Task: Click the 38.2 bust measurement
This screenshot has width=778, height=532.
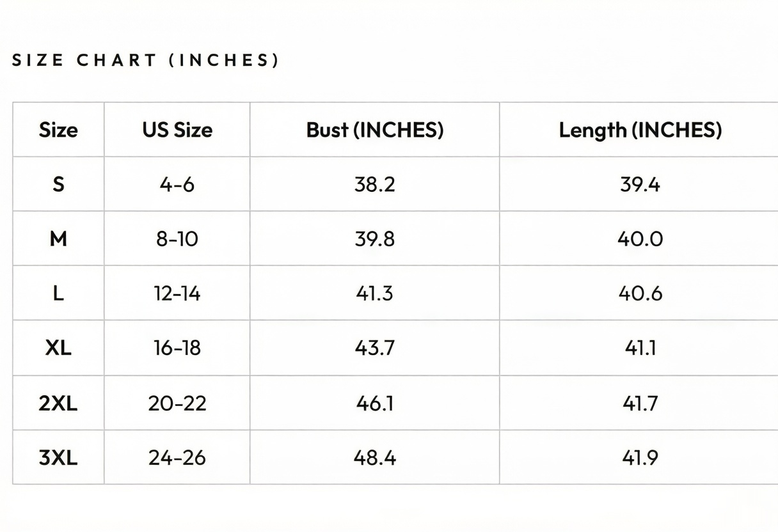Action: point(375,185)
